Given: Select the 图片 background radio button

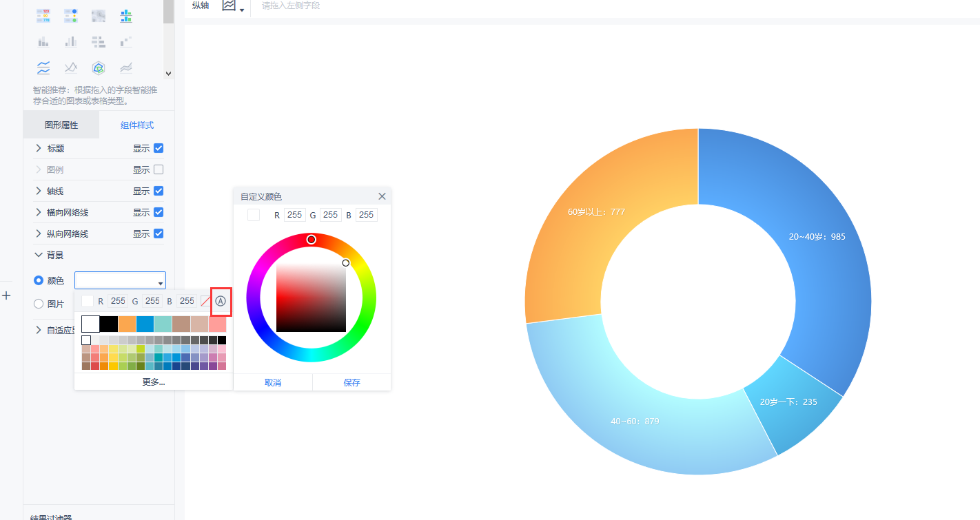Looking at the screenshot, I should (x=39, y=304).
